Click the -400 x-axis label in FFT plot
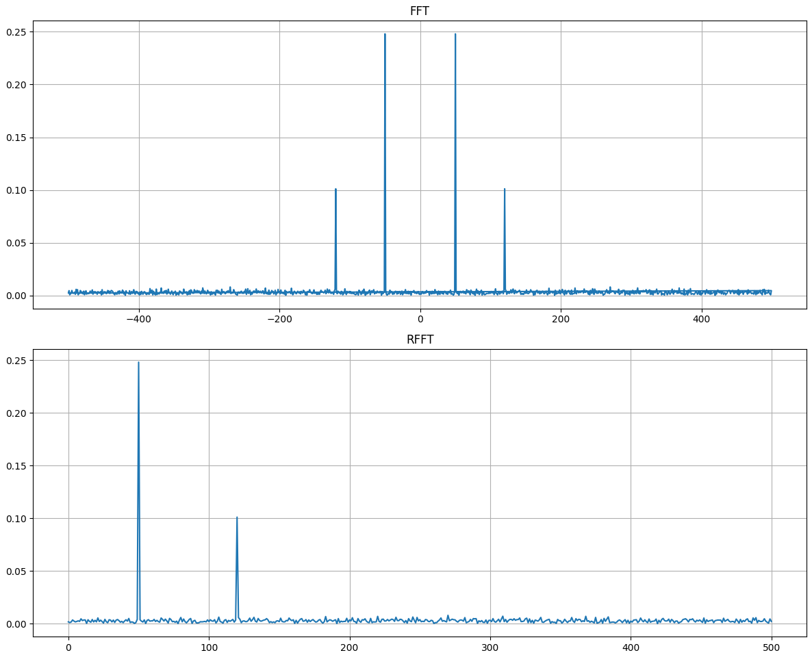The image size is (812, 655). (x=139, y=319)
